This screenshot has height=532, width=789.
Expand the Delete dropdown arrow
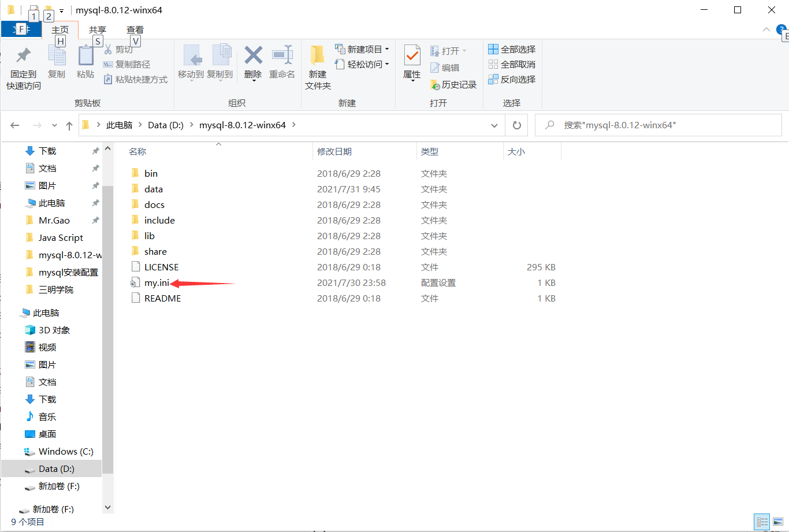pyautogui.click(x=253, y=80)
